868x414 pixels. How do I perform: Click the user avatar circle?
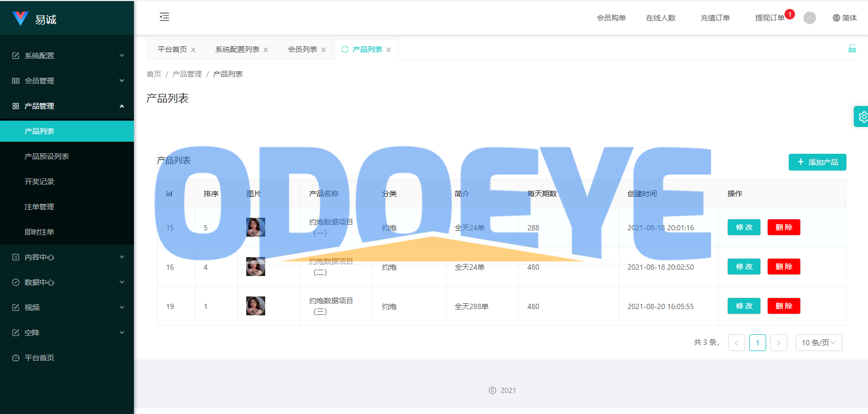pyautogui.click(x=810, y=18)
